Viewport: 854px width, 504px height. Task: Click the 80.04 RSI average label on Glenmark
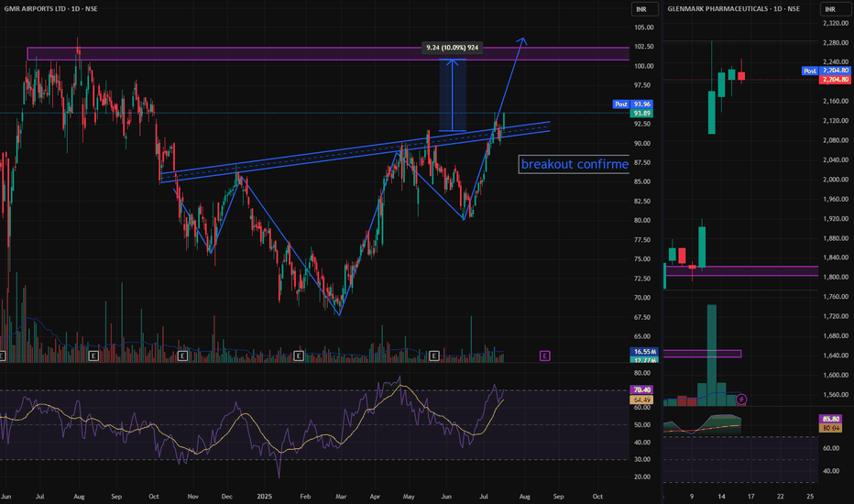coord(830,428)
